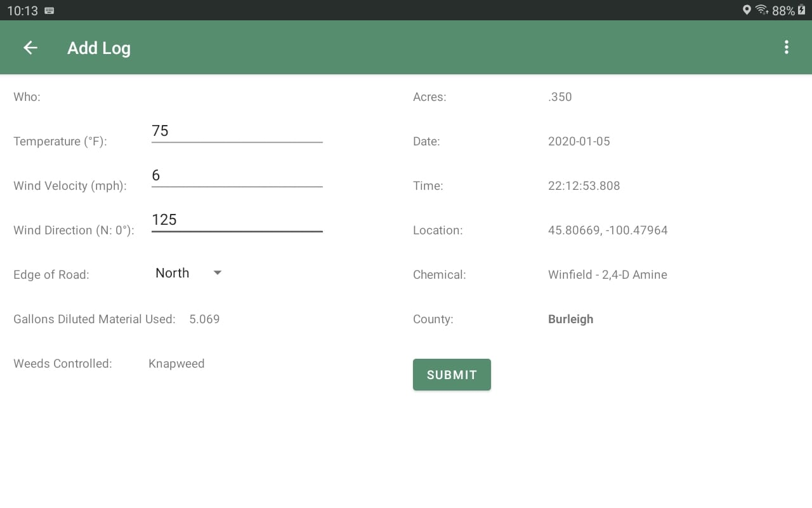Screen dimensions: 812x508
Task: Click the 88% battery percentage text
Action: (784, 10)
